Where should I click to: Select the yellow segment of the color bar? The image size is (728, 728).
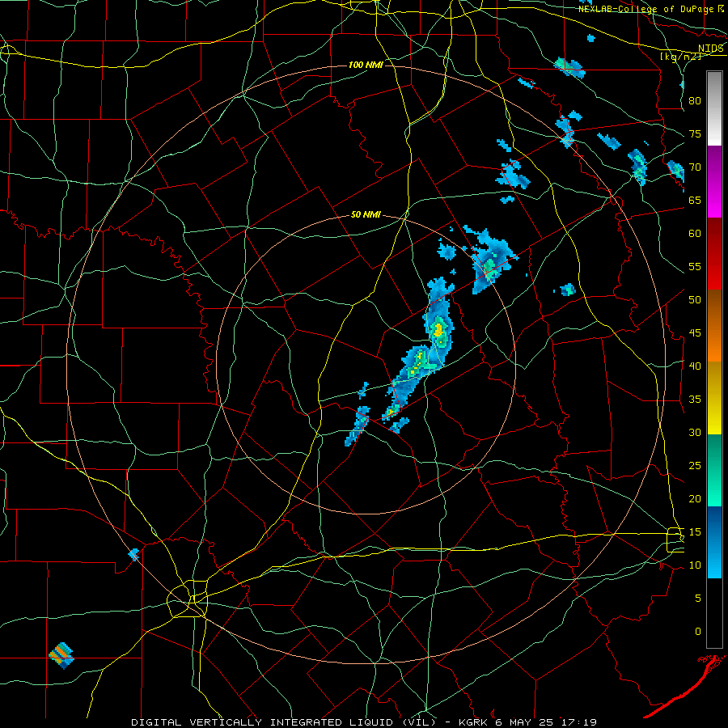714,398
